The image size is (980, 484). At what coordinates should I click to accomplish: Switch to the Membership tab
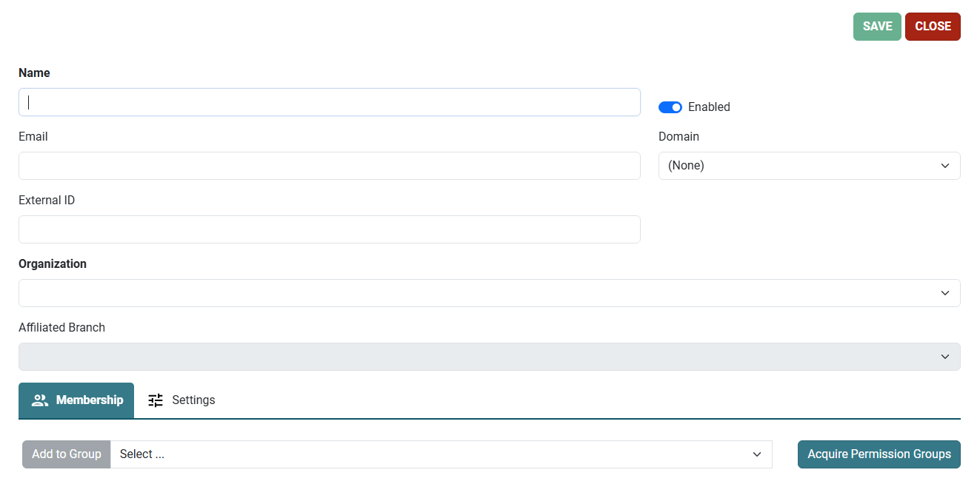(x=76, y=400)
